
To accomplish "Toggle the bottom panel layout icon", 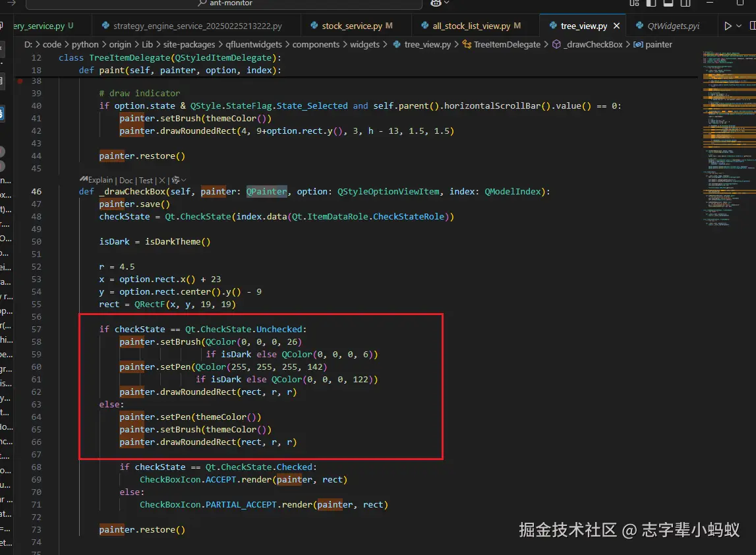I will tap(668, 3).
